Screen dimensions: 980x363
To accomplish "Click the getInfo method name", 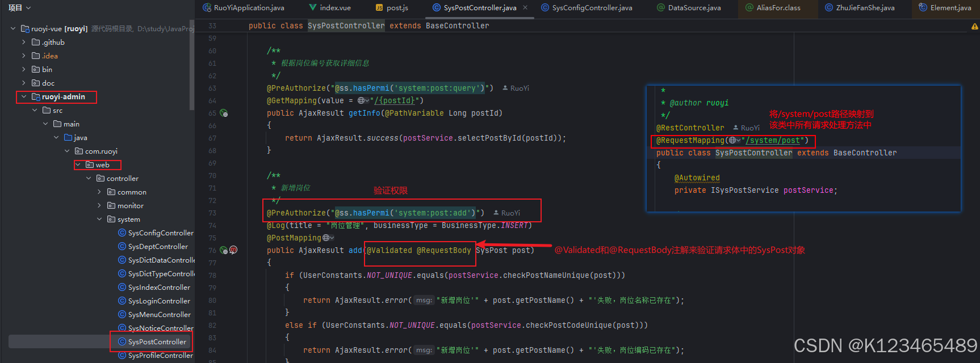I will 365,113.
